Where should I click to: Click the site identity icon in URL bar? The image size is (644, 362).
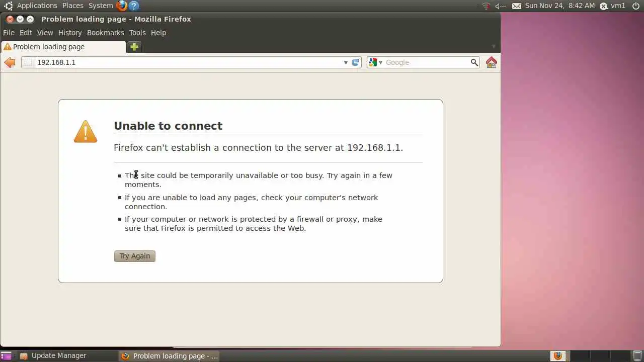pyautogui.click(x=28, y=62)
